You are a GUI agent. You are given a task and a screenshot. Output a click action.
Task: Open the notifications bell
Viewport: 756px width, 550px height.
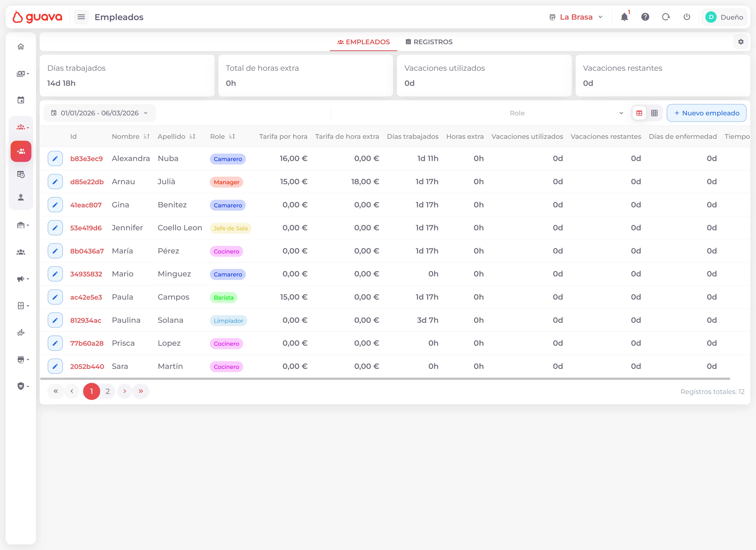(624, 17)
